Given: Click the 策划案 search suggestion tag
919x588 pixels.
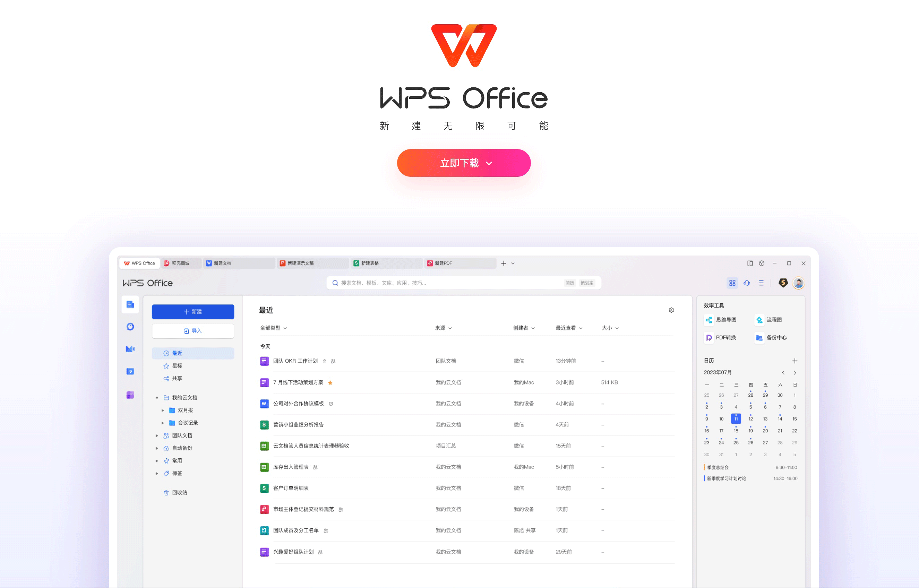Looking at the screenshot, I should [x=587, y=283].
